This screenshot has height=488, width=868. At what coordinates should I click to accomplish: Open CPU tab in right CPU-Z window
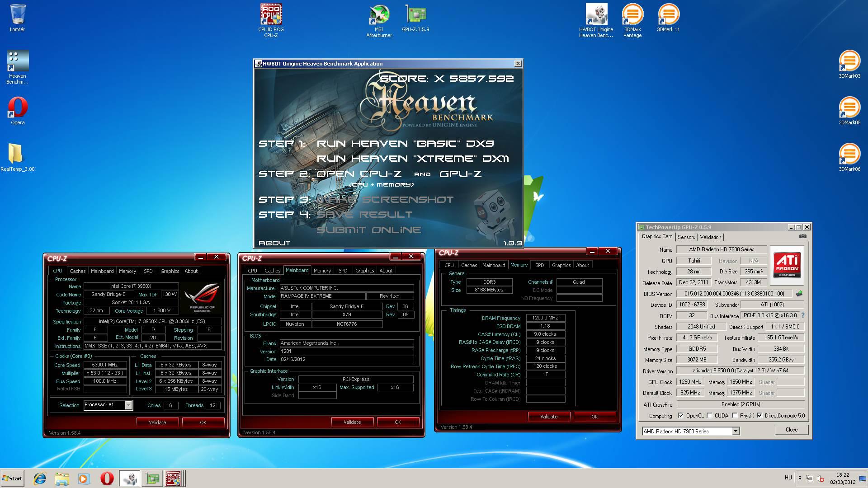tap(449, 265)
